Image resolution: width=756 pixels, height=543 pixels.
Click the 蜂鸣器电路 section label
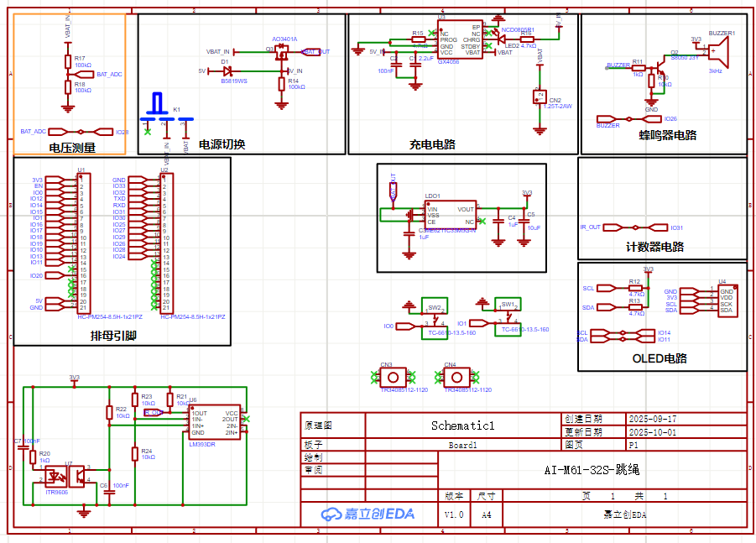coord(668,134)
